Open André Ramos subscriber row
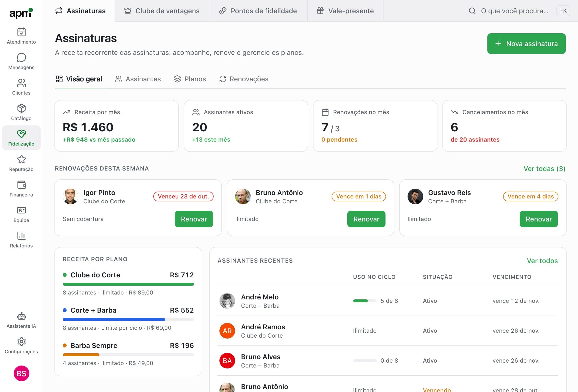Viewport: 578px width, 392px height. pos(388,331)
